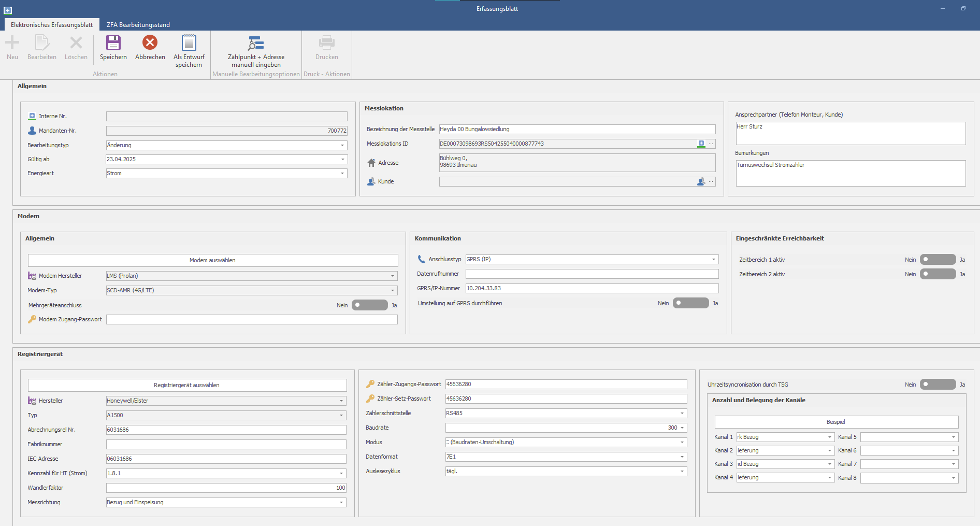Viewport: 980px width, 526px height.
Task: Click the Registriergerät auswählen button
Action: 186,385
